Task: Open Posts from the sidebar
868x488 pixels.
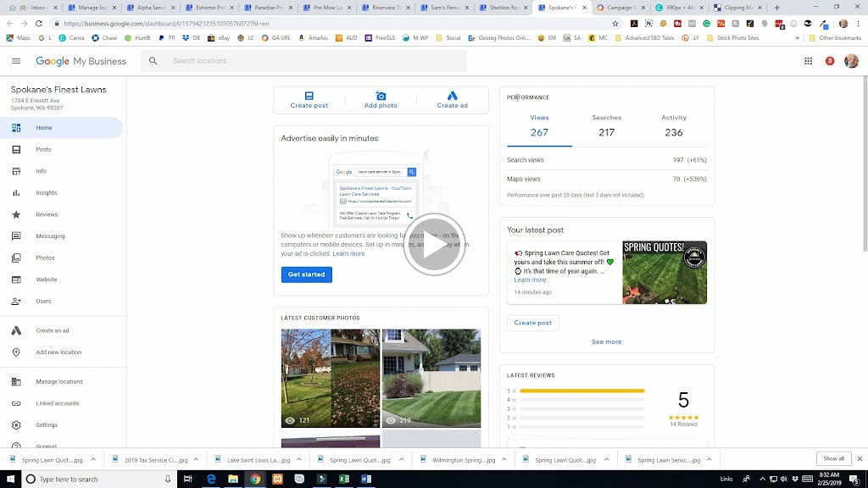Action: click(x=43, y=149)
